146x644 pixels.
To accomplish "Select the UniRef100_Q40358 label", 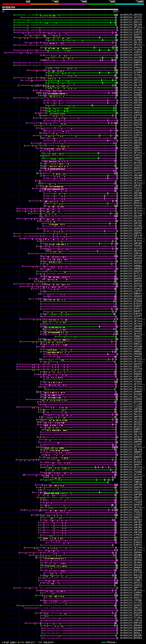I will (131, 58).
